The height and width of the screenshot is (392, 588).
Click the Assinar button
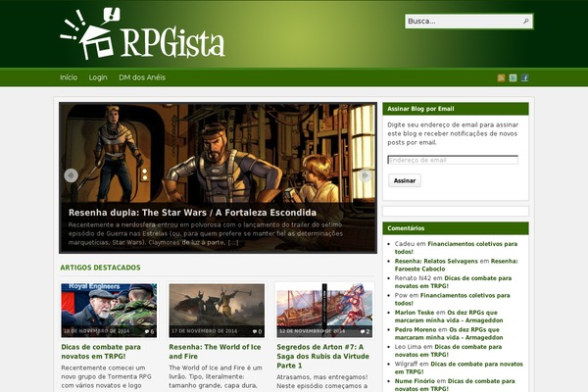pyautogui.click(x=405, y=180)
